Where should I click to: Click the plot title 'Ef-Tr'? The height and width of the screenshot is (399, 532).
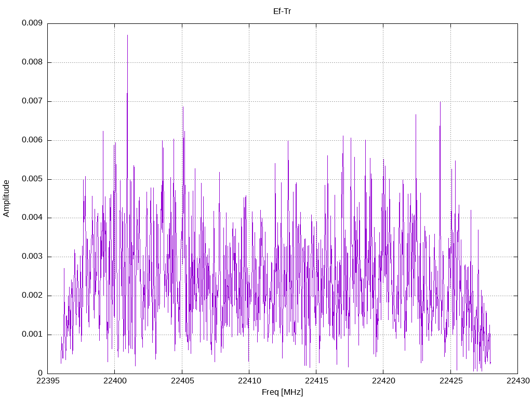coord(282,11)
